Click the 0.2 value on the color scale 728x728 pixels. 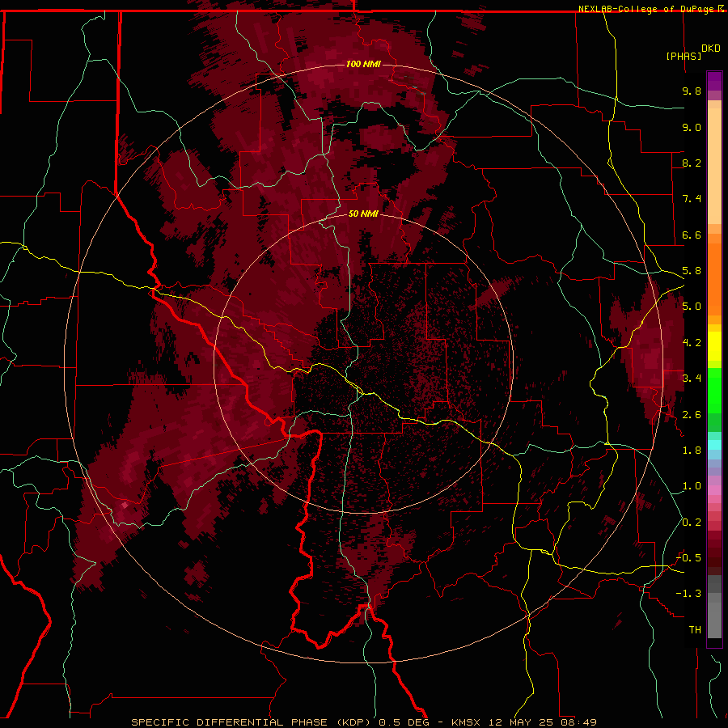pos(692,523)
